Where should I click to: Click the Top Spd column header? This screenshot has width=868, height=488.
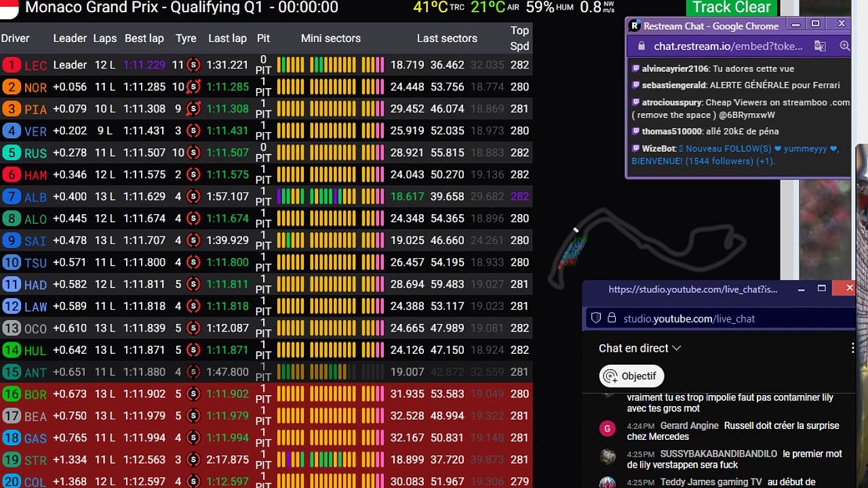click(x=519, y=39)
